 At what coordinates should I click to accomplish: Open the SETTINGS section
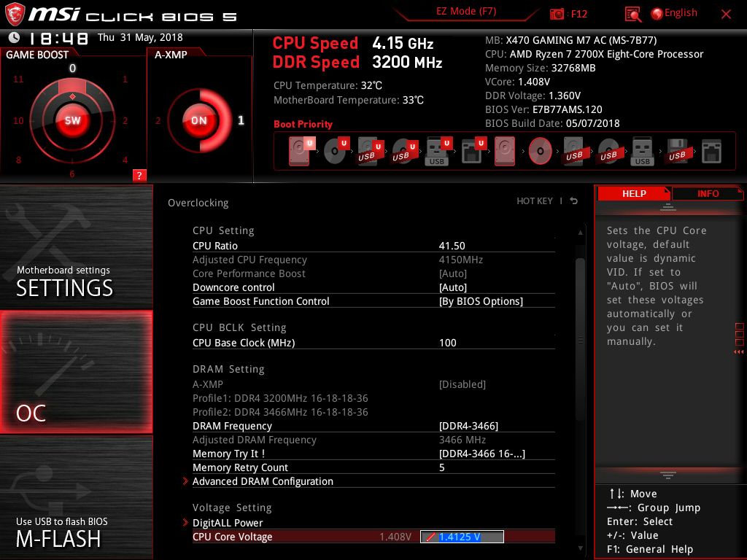pos(76,246)
